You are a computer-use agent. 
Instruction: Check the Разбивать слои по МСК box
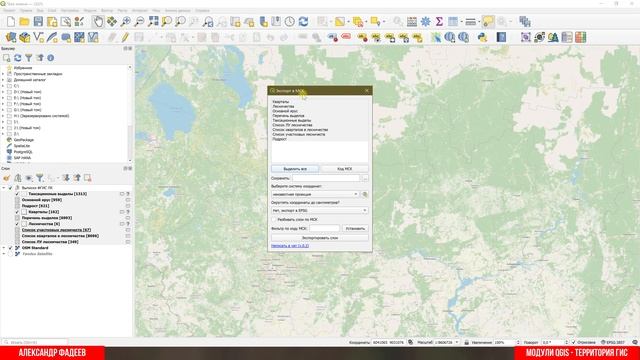tap(274, 220)
